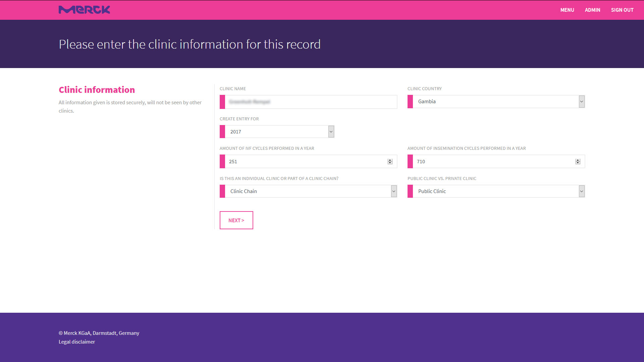Click the Merck logo in the header

point(84,10)
